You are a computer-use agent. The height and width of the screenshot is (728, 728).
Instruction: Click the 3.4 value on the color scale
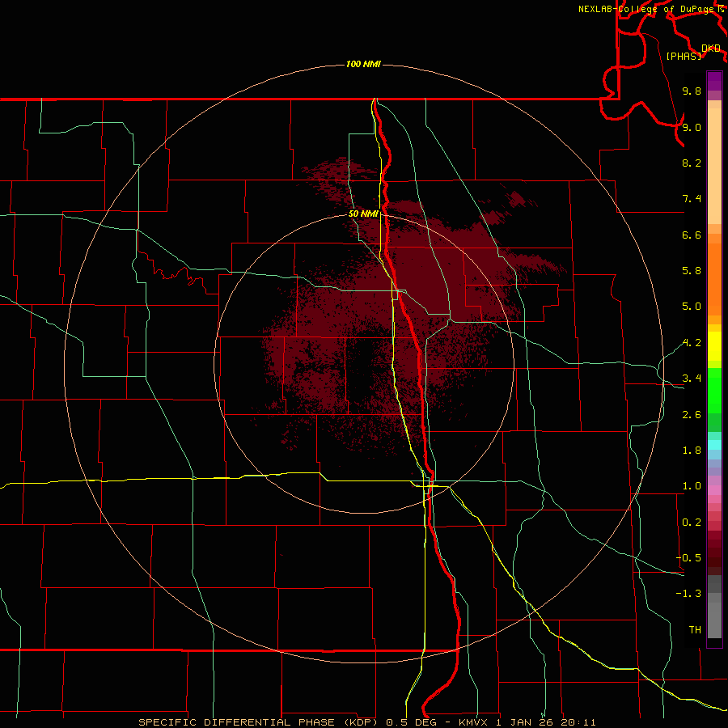click(692, 379)
